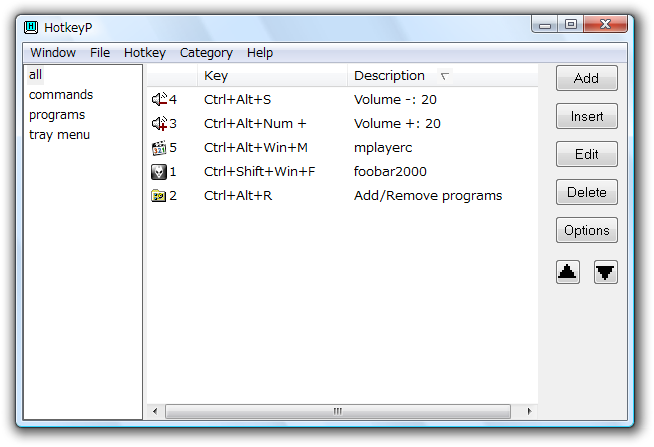Click the "mplayerc" description text
654x447 pixels.
tap(383, 148)
